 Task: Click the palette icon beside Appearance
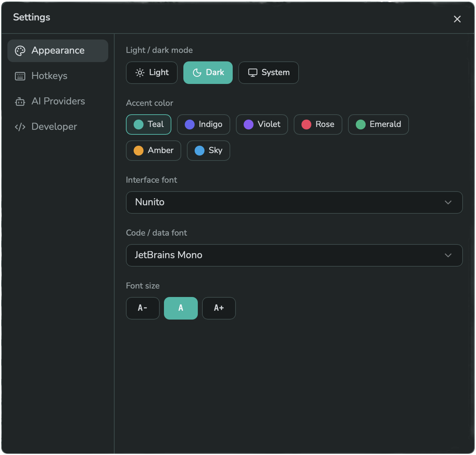[20, 51]
